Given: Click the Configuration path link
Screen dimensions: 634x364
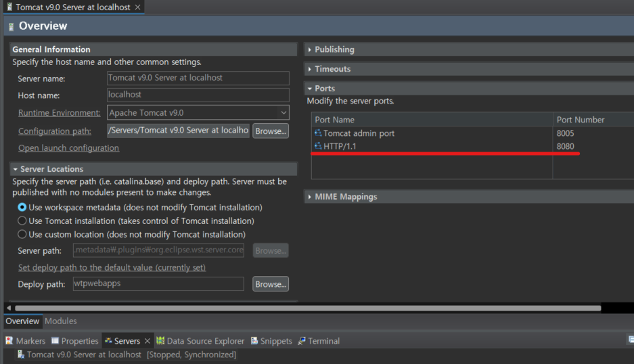Looking at the screenshot, I should 55,131.
